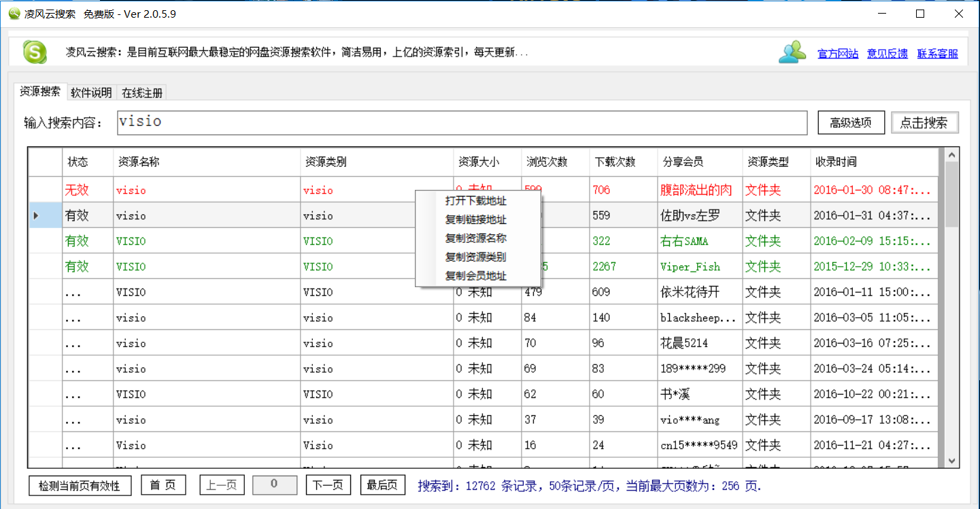Click the 下一页 button
This screenshot has width=980, height=509.
(328, 485)
